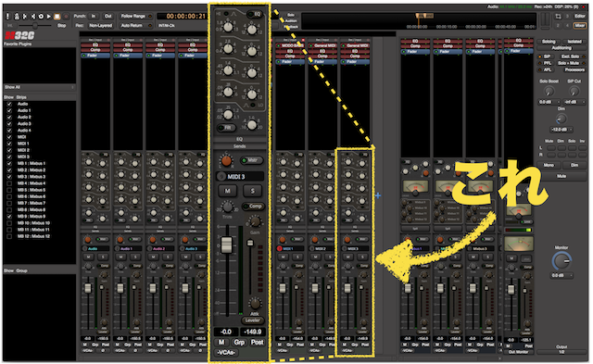Viewport: 593px width, 364px height.
Task: Click the panic exclamation mark icon
Action: coord(8,17)
